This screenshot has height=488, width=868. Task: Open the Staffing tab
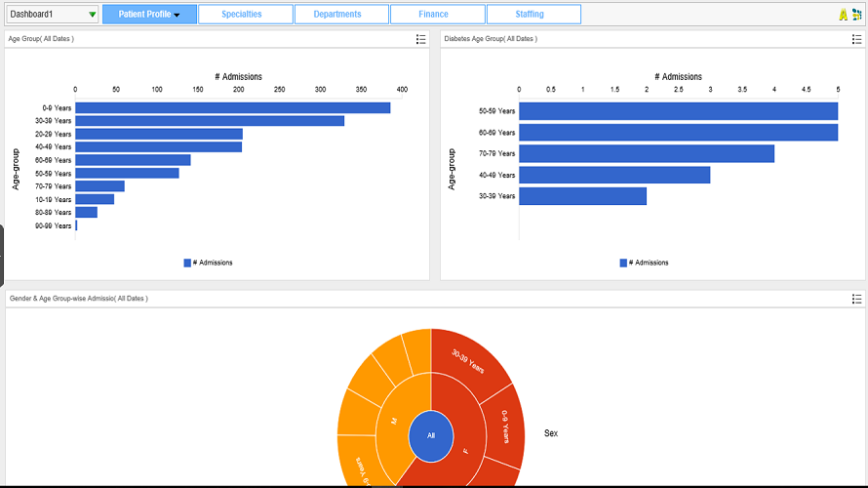click(533, 15)
